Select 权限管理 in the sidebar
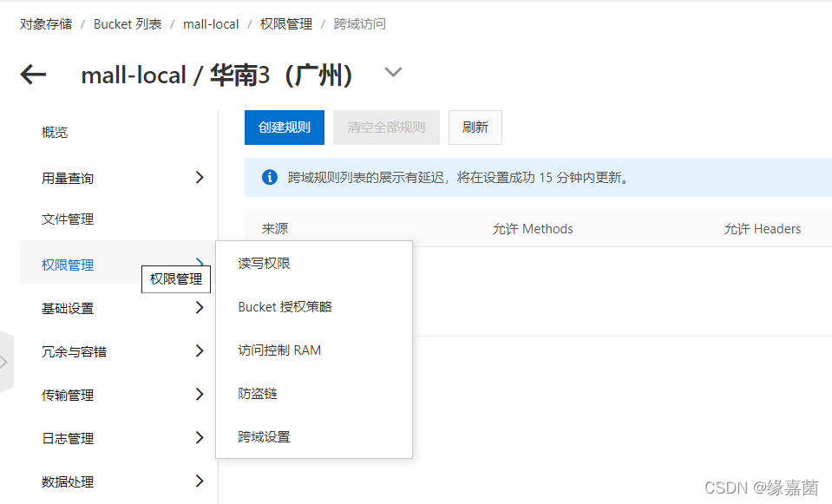The width and height of the screenshot is (832, 504). 68,265
